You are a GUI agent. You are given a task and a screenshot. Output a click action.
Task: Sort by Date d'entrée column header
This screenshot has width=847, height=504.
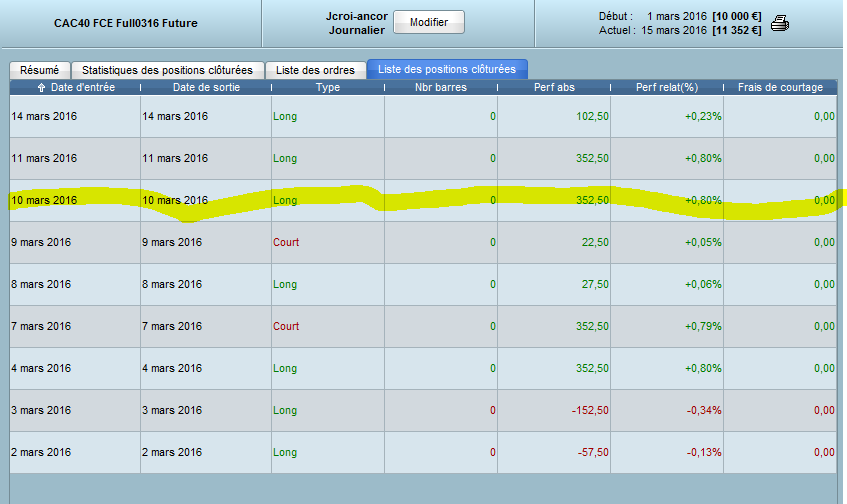tap(76, 88)
